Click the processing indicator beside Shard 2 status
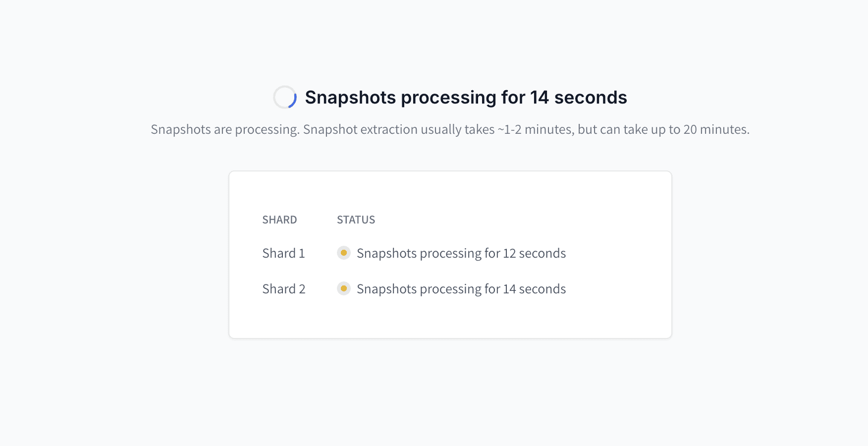The height and width of the screenshot is (446, 868). point(344,288)
